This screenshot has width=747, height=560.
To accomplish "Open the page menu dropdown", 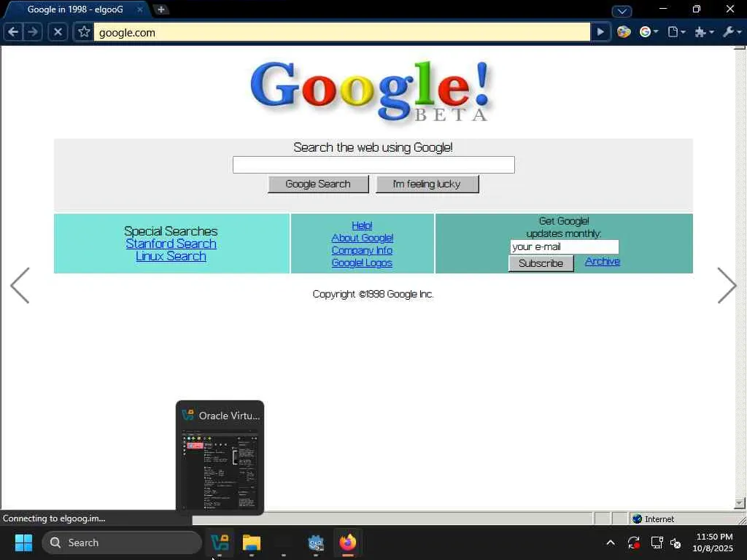I will (x=676, y=32).
